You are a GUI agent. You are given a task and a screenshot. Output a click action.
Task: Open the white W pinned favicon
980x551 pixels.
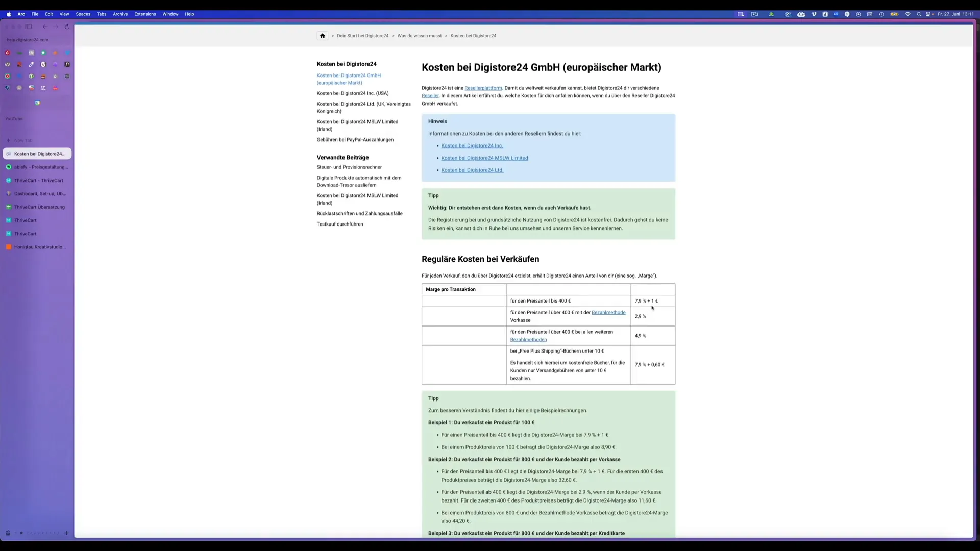(x=7, y=64)
